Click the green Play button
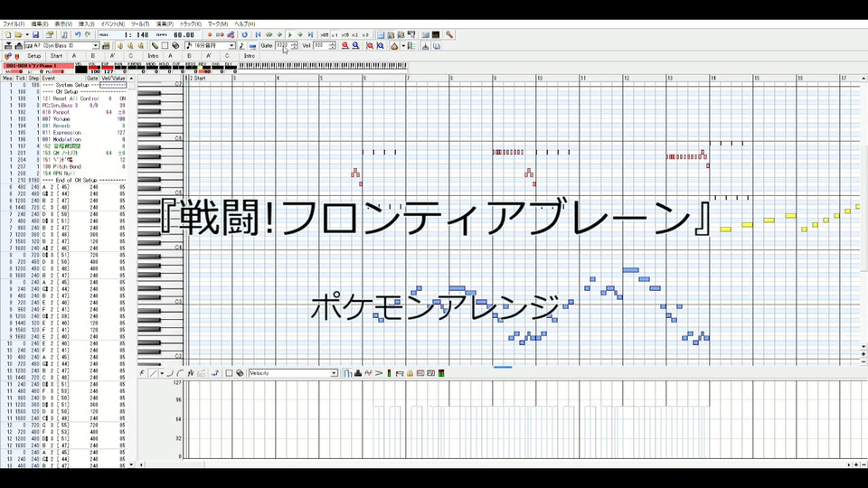Screen dimensions: 868x488 [x=289, y=35]
